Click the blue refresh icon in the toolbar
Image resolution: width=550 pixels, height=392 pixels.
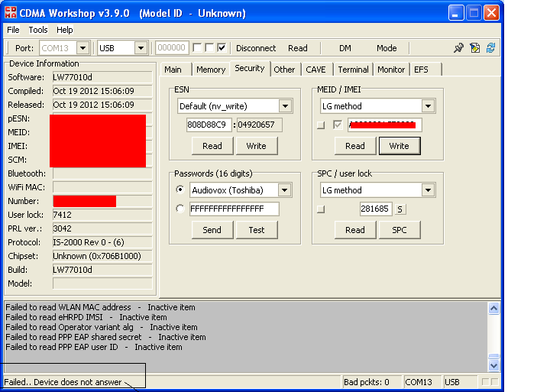(490, 48)
